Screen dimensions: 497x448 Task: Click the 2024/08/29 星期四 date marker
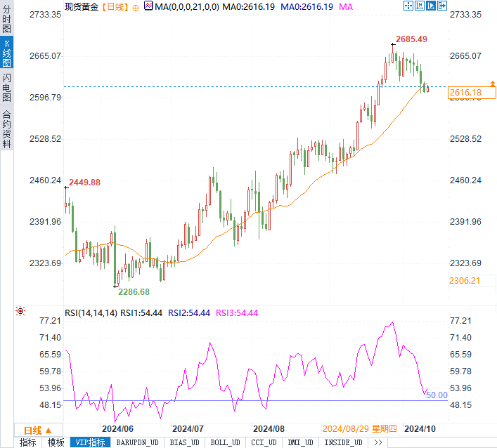360,428
